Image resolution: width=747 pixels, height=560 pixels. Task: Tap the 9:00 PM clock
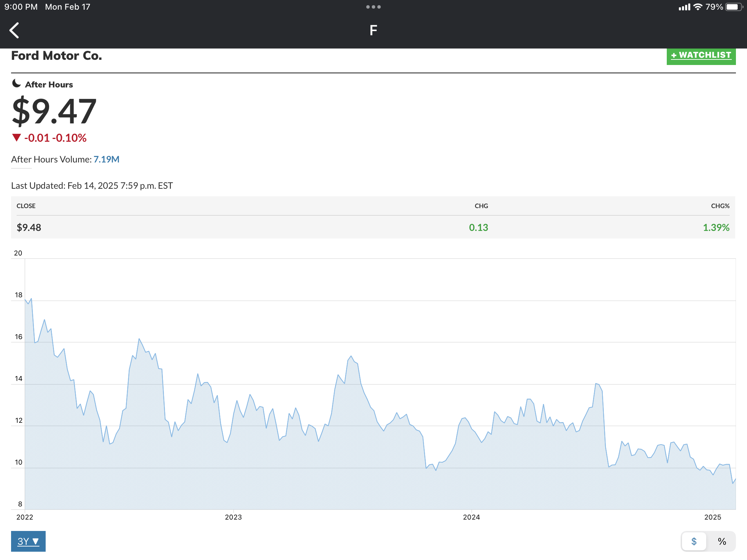coord(21,7)
